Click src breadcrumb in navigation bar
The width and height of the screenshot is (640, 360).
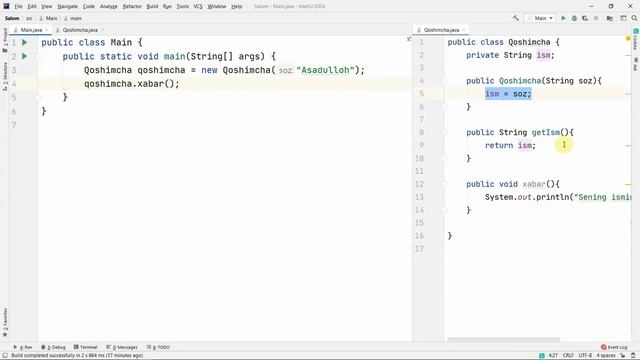[29, 18]
